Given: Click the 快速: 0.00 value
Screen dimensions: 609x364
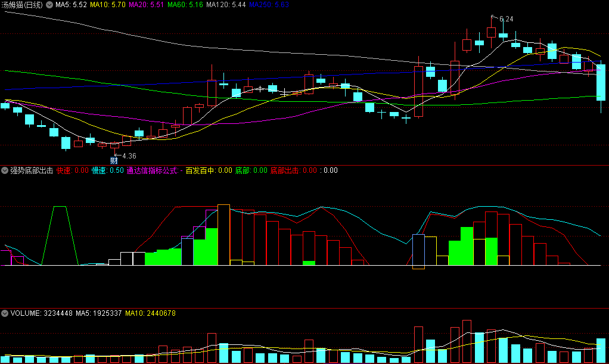Looking at the screenshot, I should [x=72, y=170].
